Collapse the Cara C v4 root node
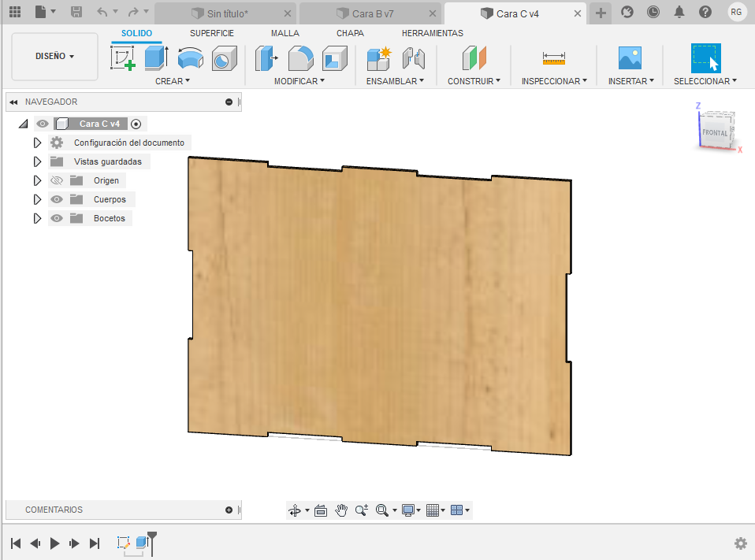Screen dimensions: 755x560 [23, 124]
